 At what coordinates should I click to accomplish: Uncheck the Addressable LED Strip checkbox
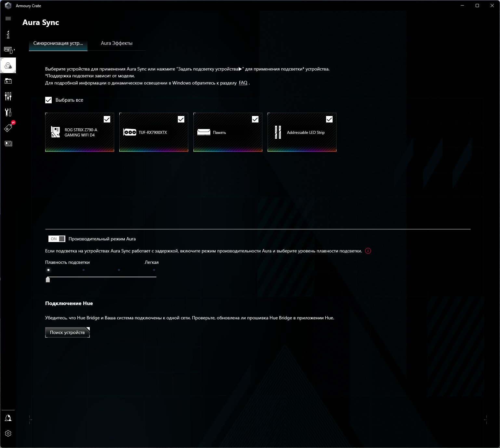click(x=329, y=119)
